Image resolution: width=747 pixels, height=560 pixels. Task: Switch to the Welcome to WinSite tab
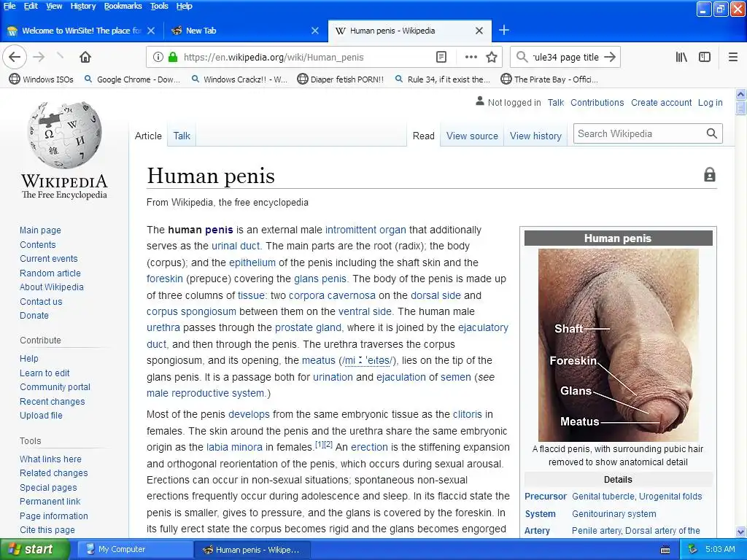point(81,31)
